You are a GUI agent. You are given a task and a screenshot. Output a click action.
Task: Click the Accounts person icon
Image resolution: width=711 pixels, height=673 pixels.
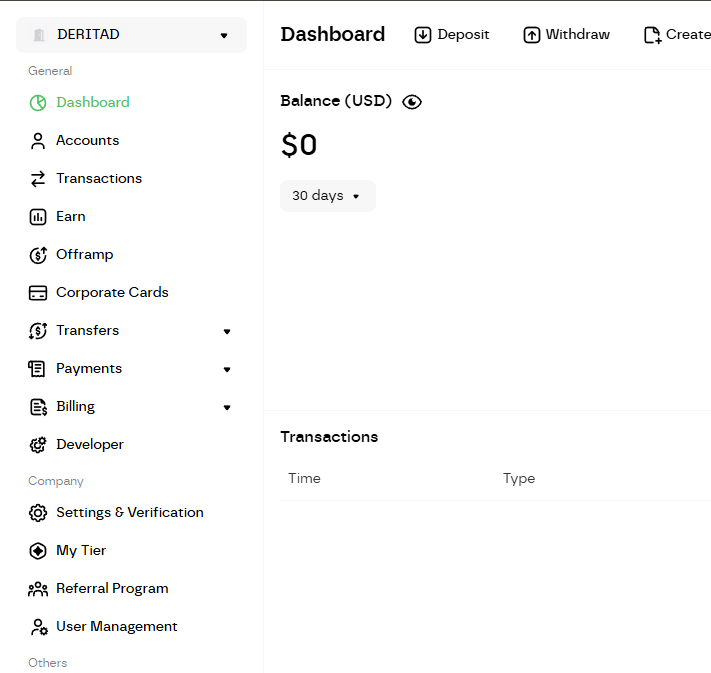tap(38, 141)
